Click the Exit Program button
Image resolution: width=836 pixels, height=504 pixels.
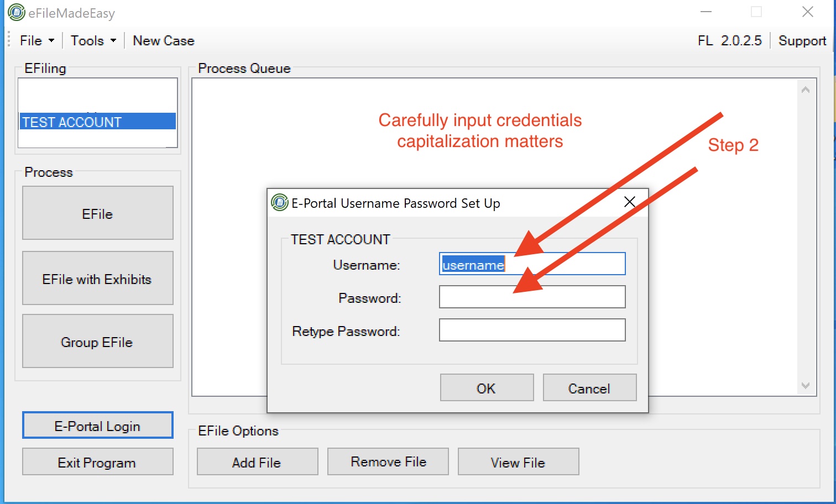(x=98, y=462)
